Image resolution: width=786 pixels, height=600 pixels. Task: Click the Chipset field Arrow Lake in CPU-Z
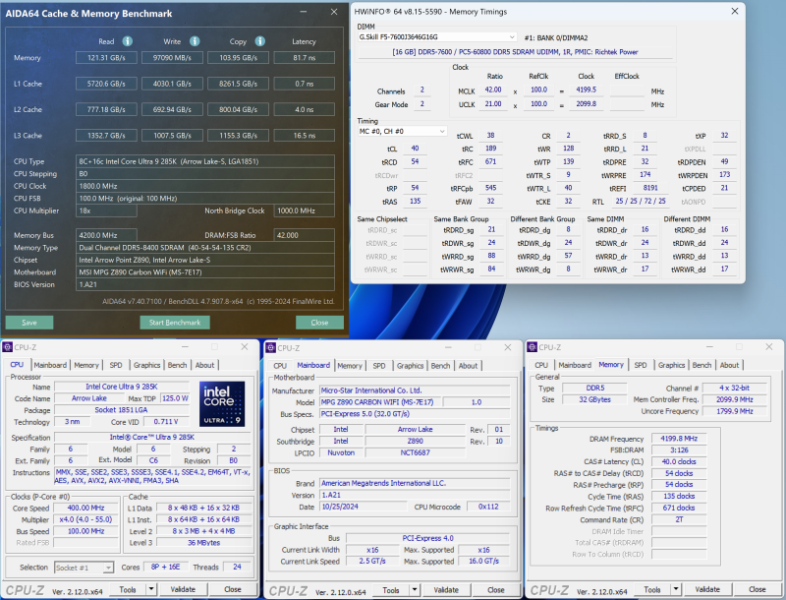[416, 430]
